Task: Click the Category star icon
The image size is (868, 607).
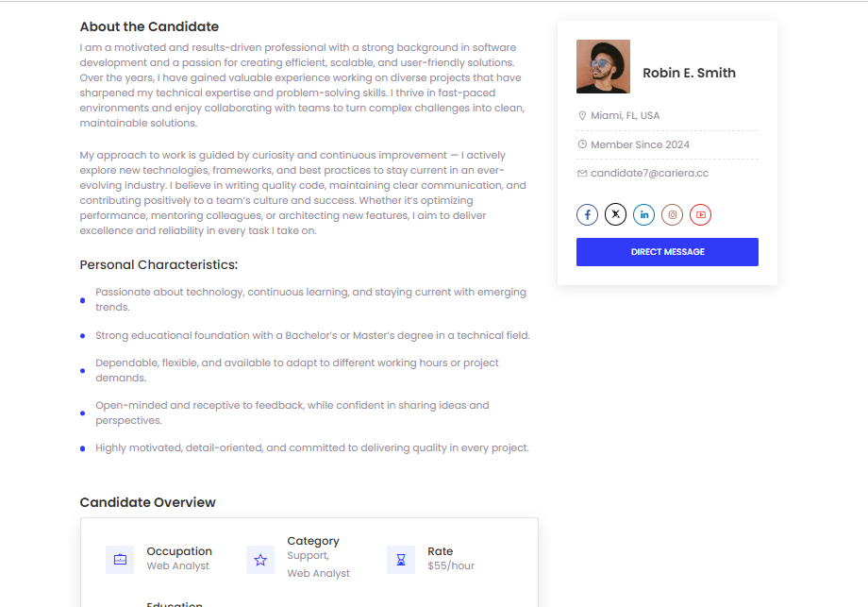Action: pos(260,560)
